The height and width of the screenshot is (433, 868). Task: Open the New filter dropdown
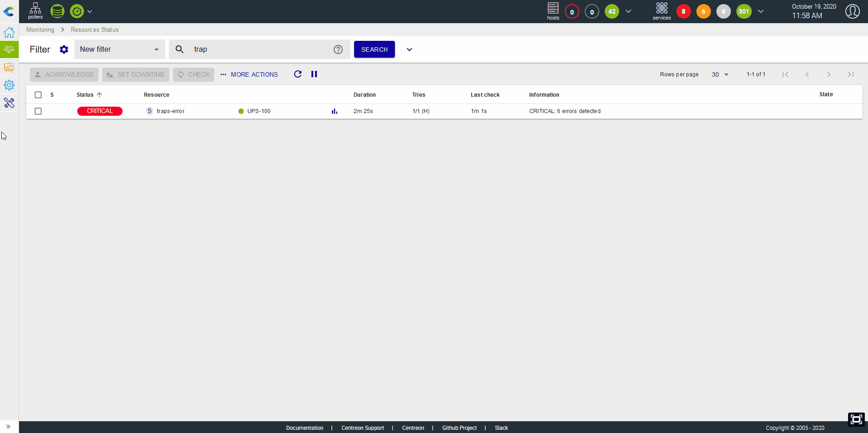tap(119, 49)
